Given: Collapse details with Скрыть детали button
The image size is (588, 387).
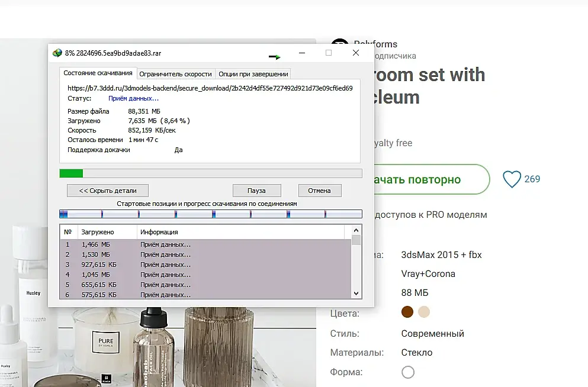Looking at the screenshot, I should 108,191.
